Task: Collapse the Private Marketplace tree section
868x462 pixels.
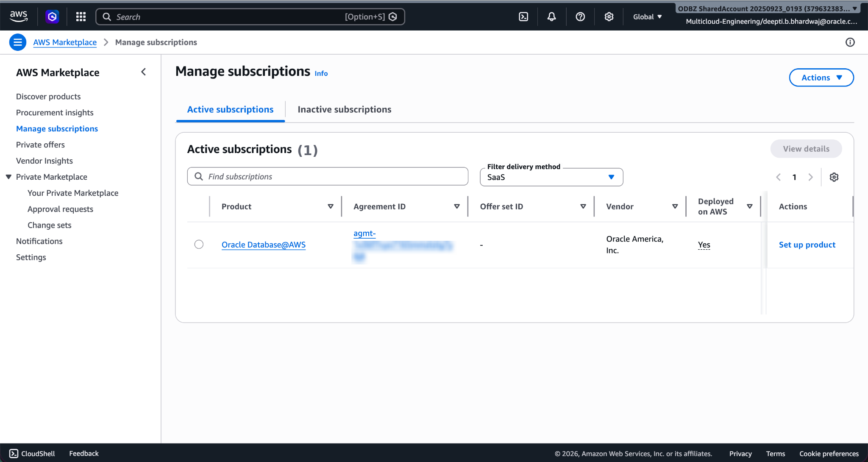Action: tap(8, 177)
